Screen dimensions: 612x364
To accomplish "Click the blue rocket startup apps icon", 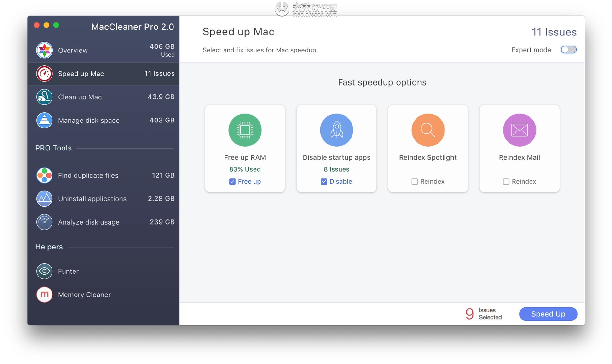I will pyautogui.click(x=336, y=130).
